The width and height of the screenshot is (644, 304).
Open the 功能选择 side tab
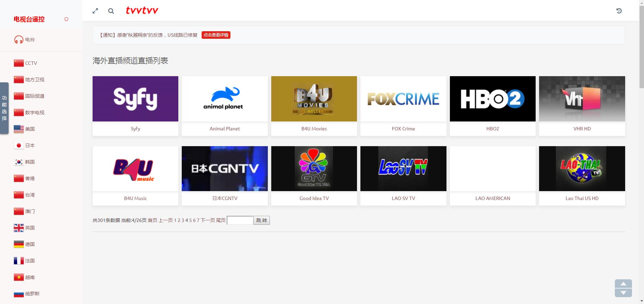pyautogui.click(x=4, y=108)
